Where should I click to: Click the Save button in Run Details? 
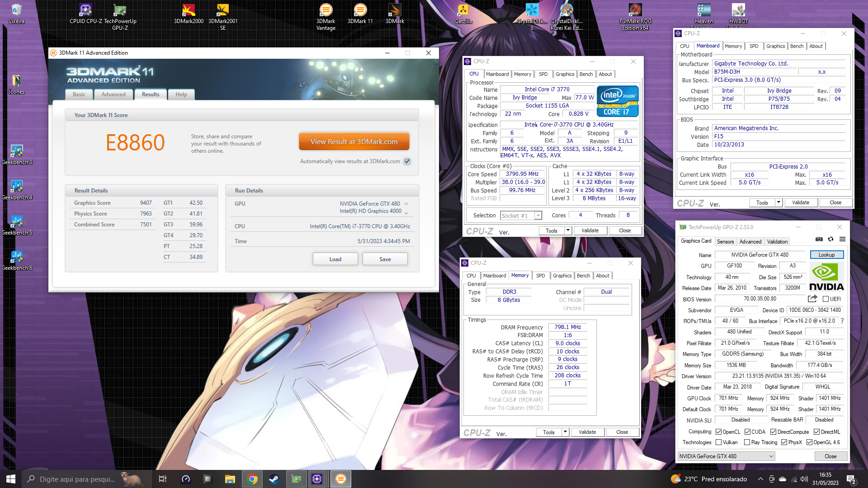tap(385, 259)
